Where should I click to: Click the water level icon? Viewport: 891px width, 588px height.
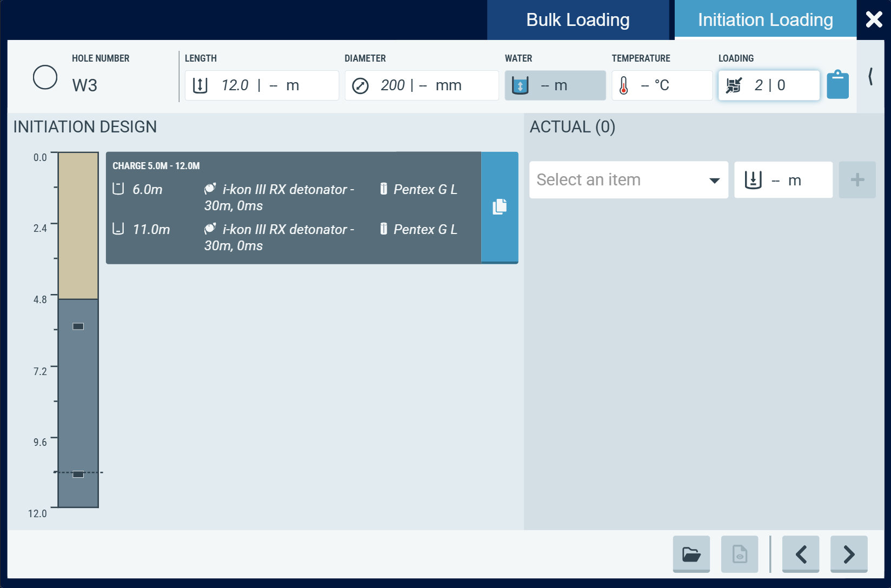520,85
